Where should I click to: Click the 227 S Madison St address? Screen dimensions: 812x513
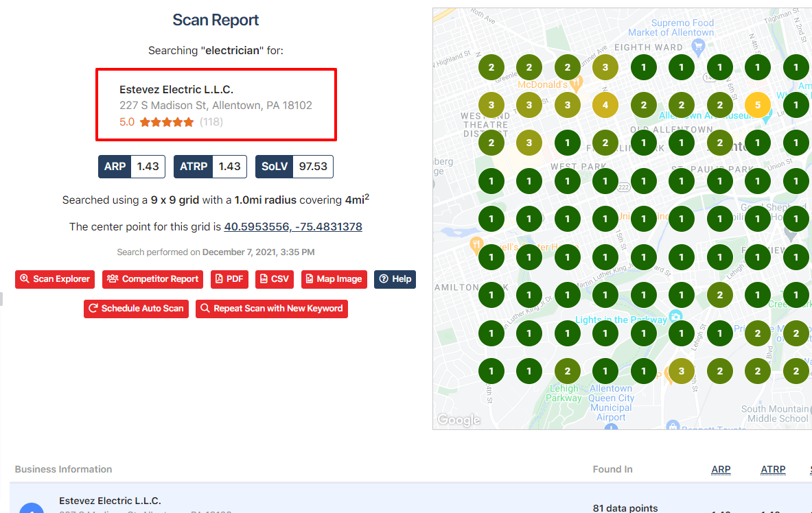[x=216, y=106]
